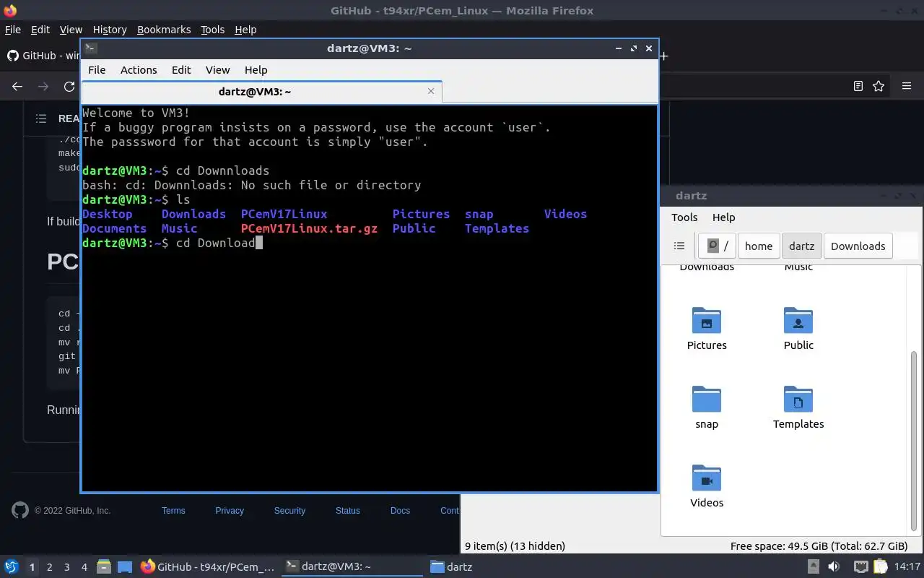Open Firefox File menu

pos(13,30)
